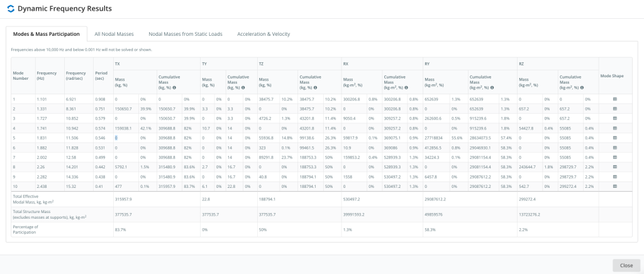This screenshot has width=644, height=274.
Task: Click info icon on RX Cumulative Mass
Action: 408,87
